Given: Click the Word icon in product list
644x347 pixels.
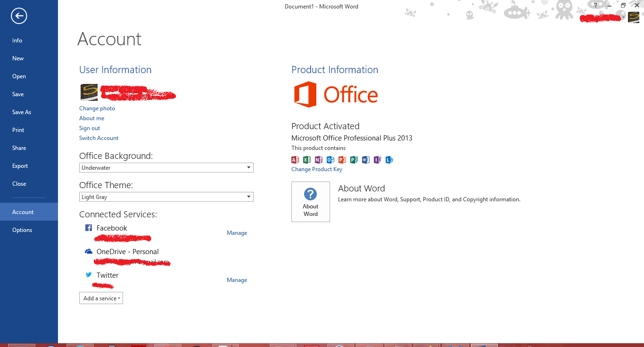Looking at the screenshot, I should [x=366, y=160].
